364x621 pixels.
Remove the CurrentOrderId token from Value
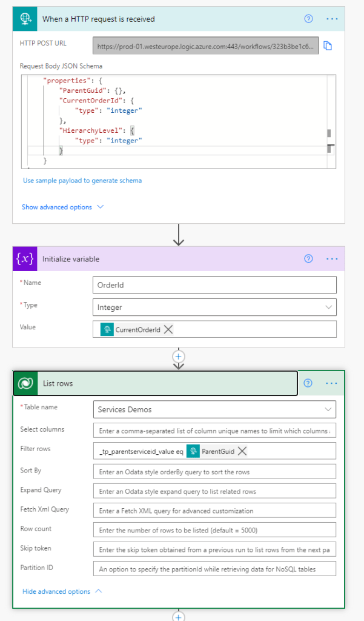coord(168,329)
